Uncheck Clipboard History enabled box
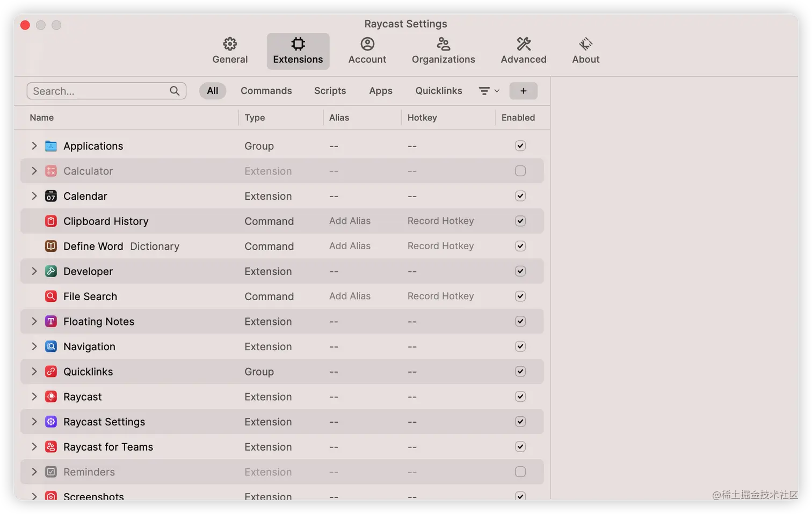812x514 pixels. 520,221
